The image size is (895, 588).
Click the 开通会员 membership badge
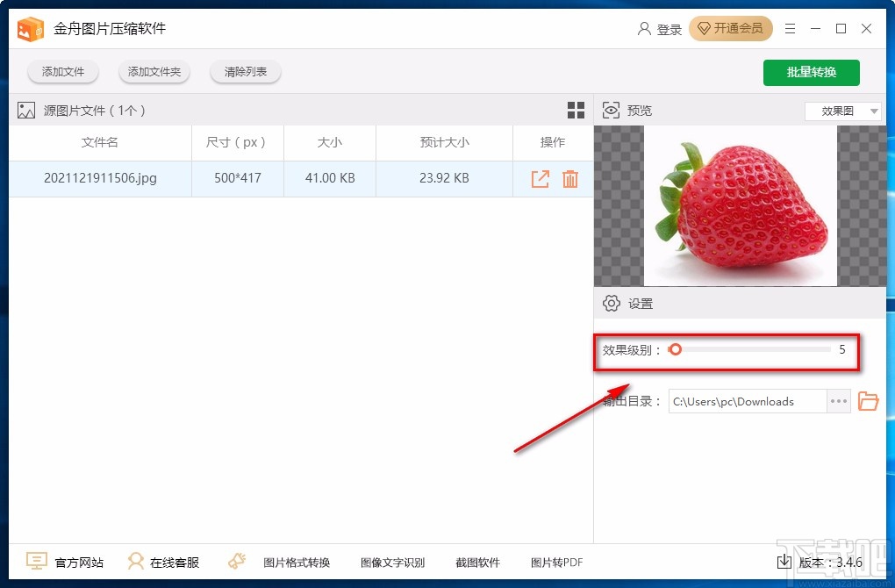pyautogui.click(x=731, y=28)
